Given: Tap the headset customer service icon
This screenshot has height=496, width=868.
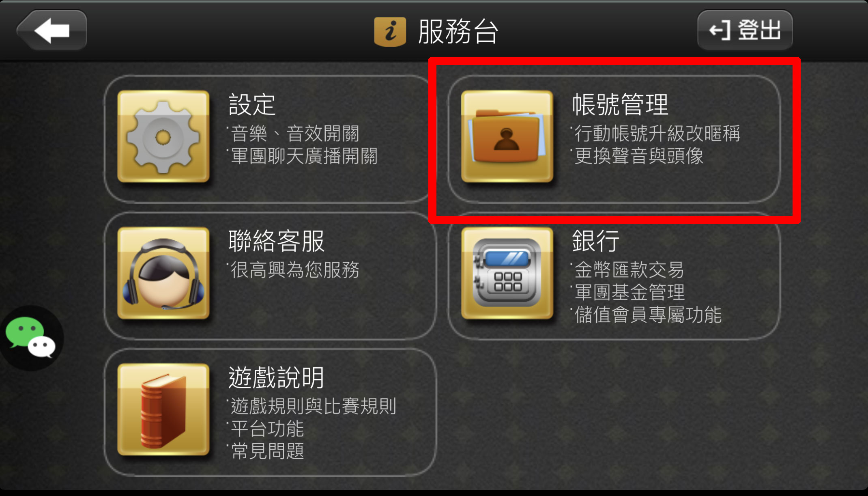Looking at the screenshot, I should [x=163, y=273].
